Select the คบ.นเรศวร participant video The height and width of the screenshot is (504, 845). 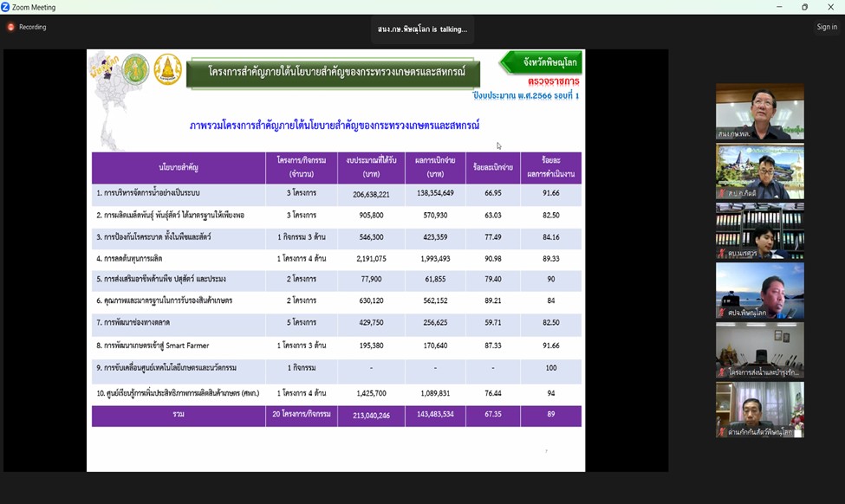click(x=760, y=231)
